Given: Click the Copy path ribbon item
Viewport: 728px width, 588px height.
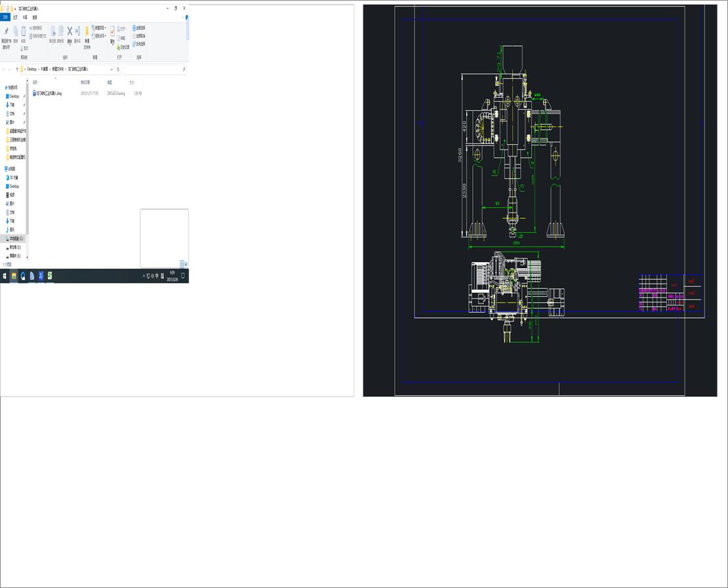Looking at the screenshot, I should [36, 28].
